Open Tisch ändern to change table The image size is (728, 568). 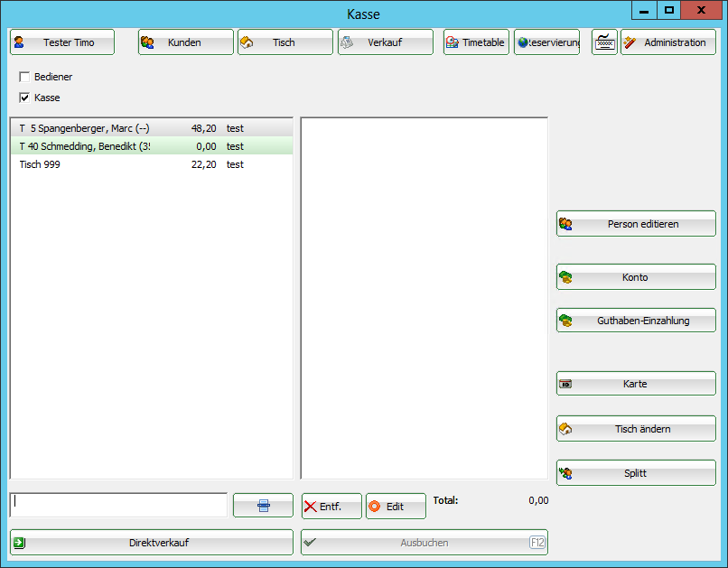point(635,429)
